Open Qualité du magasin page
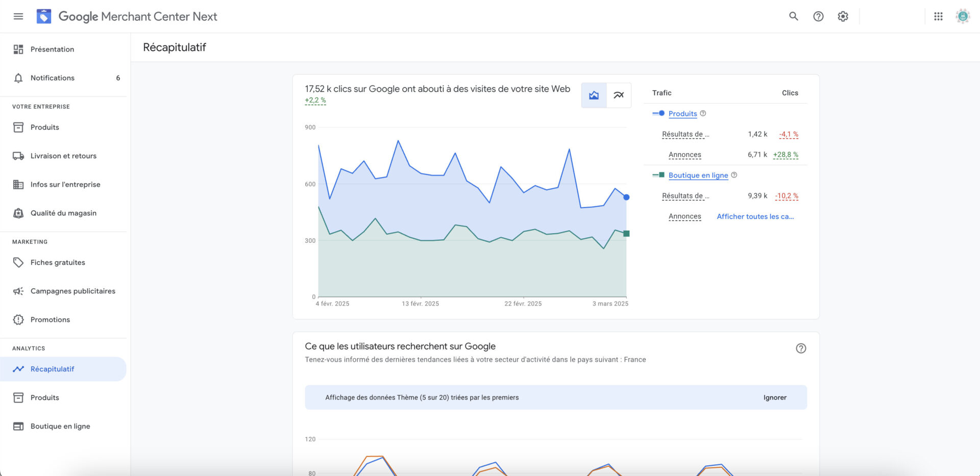This screenshot has width=980, height=476. (x=63, y=213)
